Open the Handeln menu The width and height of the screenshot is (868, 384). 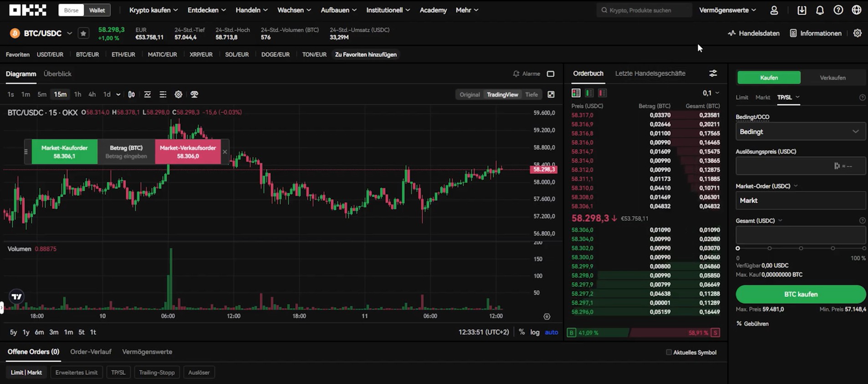point(251,10)
